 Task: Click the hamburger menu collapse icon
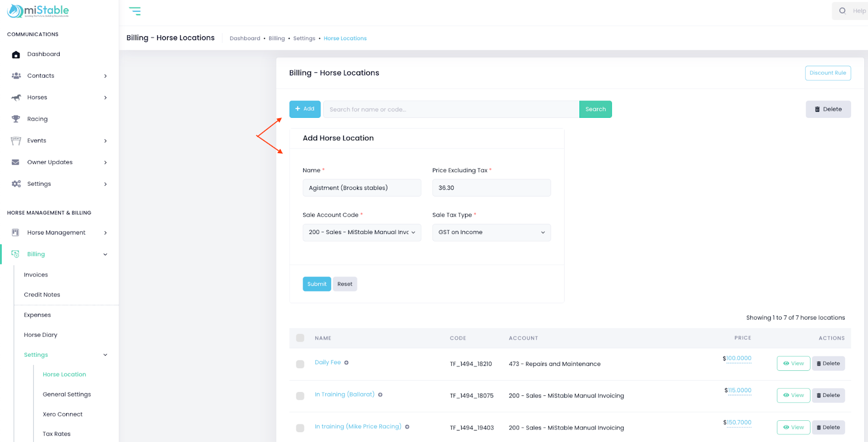point(135,11)
